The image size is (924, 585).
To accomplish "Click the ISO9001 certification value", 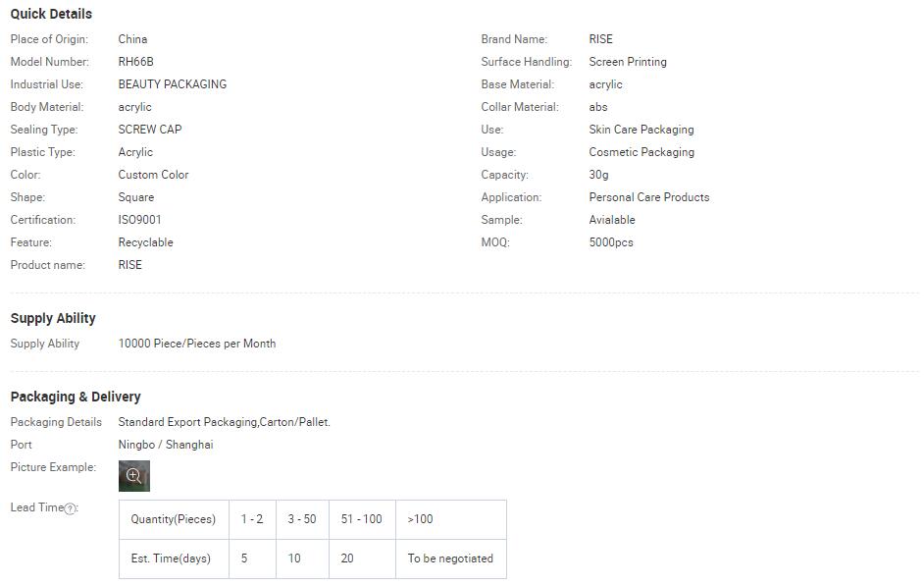I will [139, 220].
